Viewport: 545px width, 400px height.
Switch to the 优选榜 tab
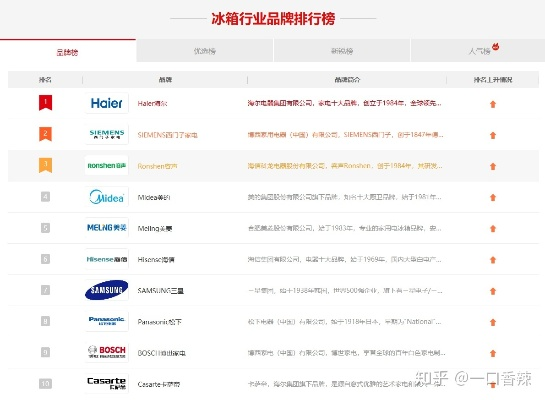coord(205,51)
